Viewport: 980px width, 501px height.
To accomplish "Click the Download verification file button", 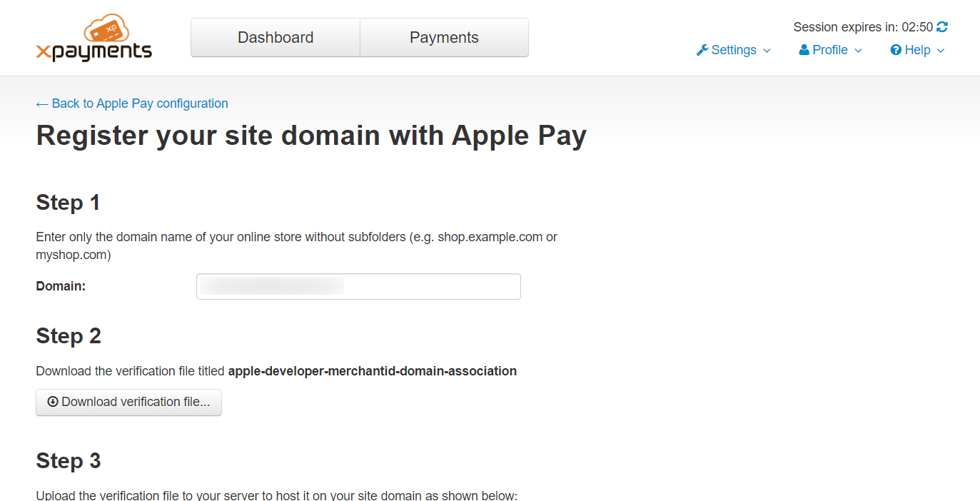I will (x=128, y=402).
